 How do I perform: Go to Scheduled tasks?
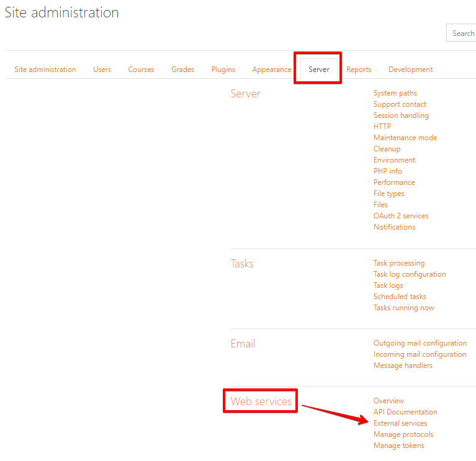[400, 297]
